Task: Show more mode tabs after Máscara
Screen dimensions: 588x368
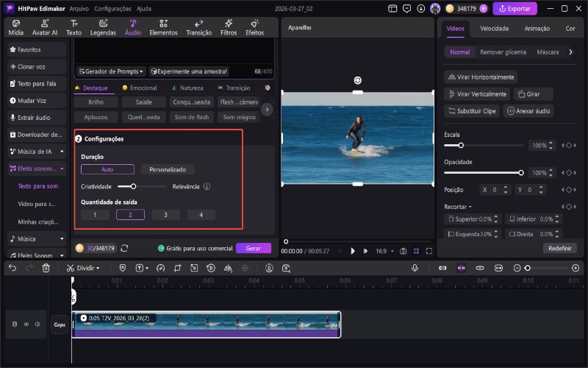Action: (x=570, y=52)
